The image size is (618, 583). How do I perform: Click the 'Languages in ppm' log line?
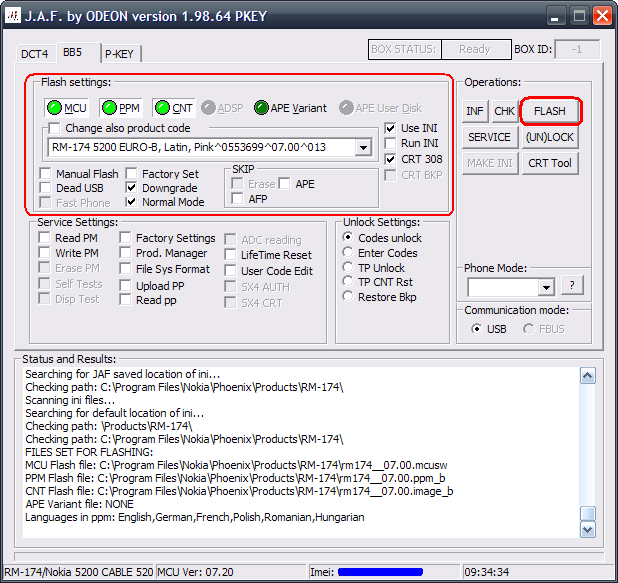[195, 517]
